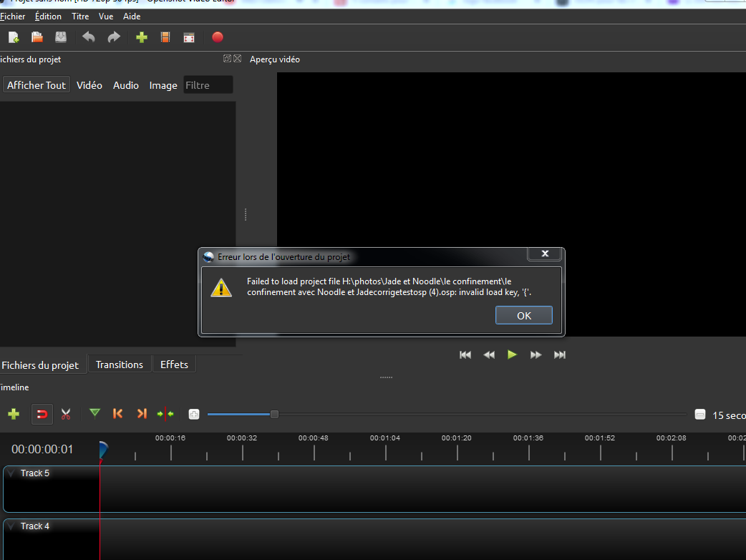Toggle the razor scissors tool
The image size is (746, 560).
coord(66,414)
